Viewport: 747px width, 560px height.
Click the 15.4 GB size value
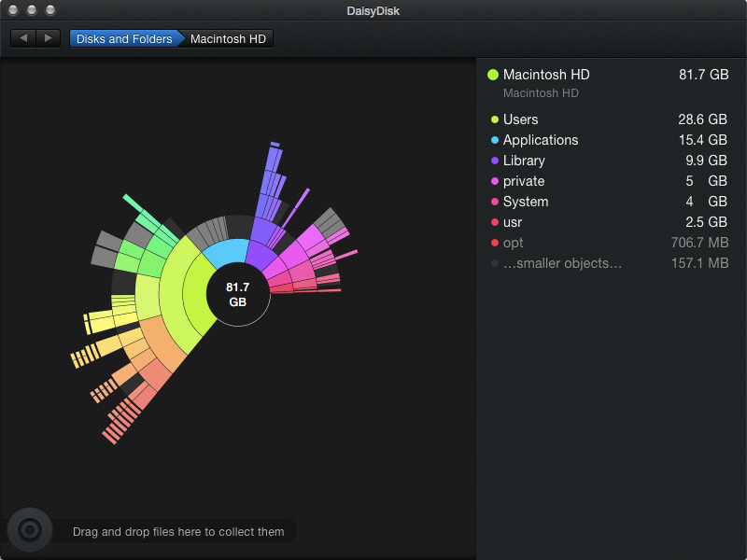[x=703, y=140]
